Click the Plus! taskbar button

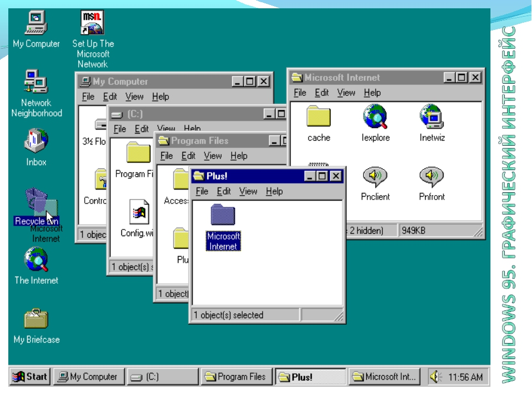click(x=310, y=377)
